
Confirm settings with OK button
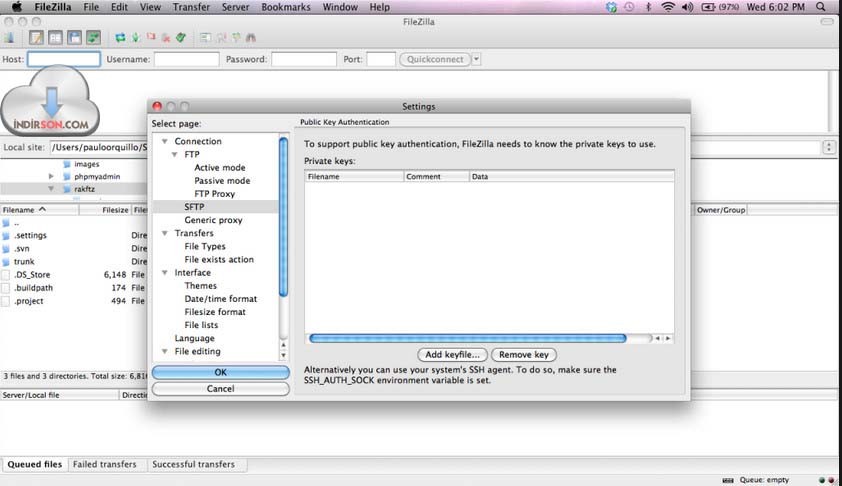(221, 372)
